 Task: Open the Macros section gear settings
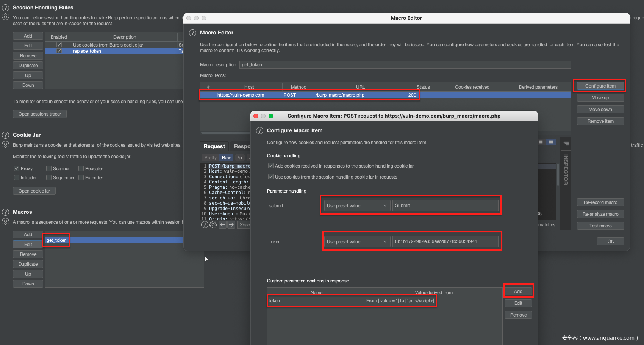(x=6, y=221)
